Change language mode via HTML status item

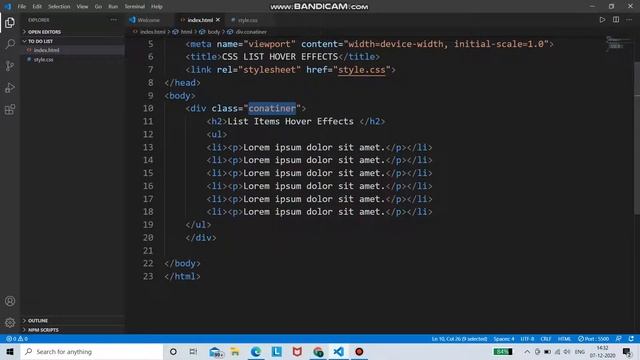click(x=564, y=339)
